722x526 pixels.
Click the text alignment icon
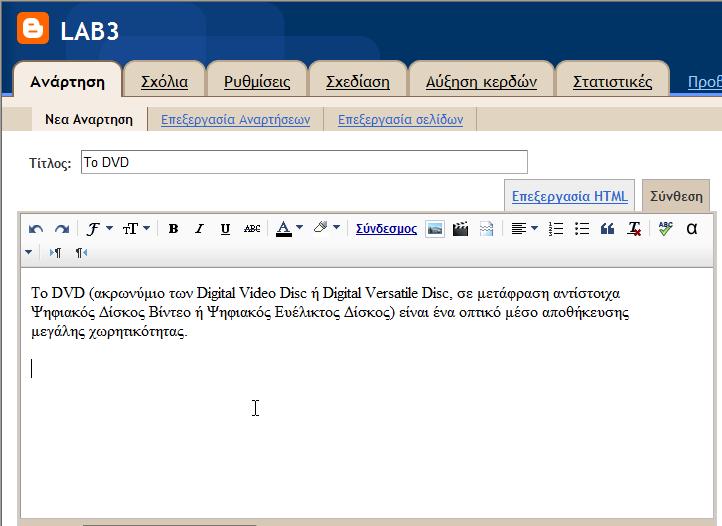pos(519,229)
